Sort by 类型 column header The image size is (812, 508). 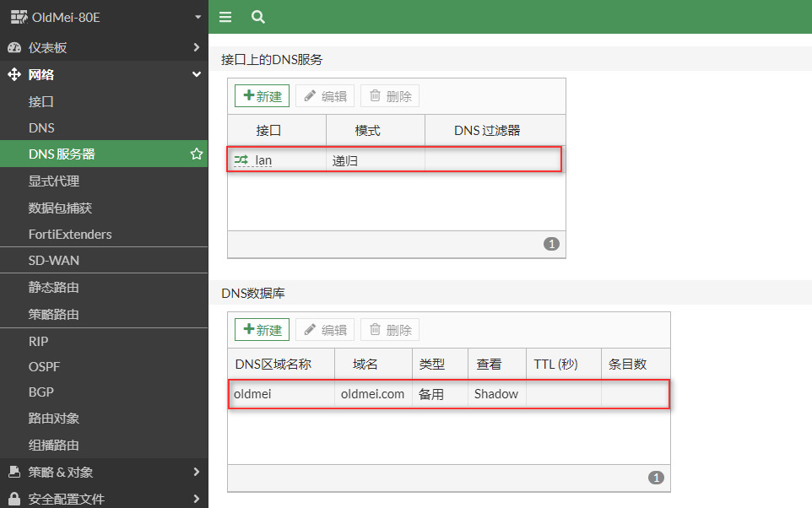tap(440, 364)
